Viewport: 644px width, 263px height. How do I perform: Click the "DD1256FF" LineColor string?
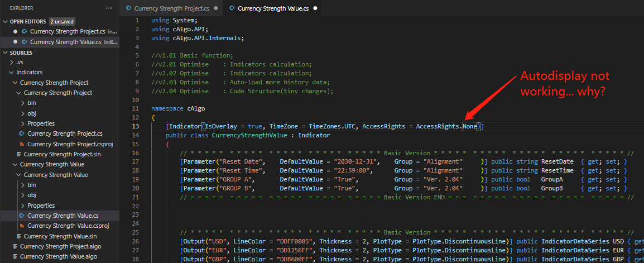coord(295,250)
